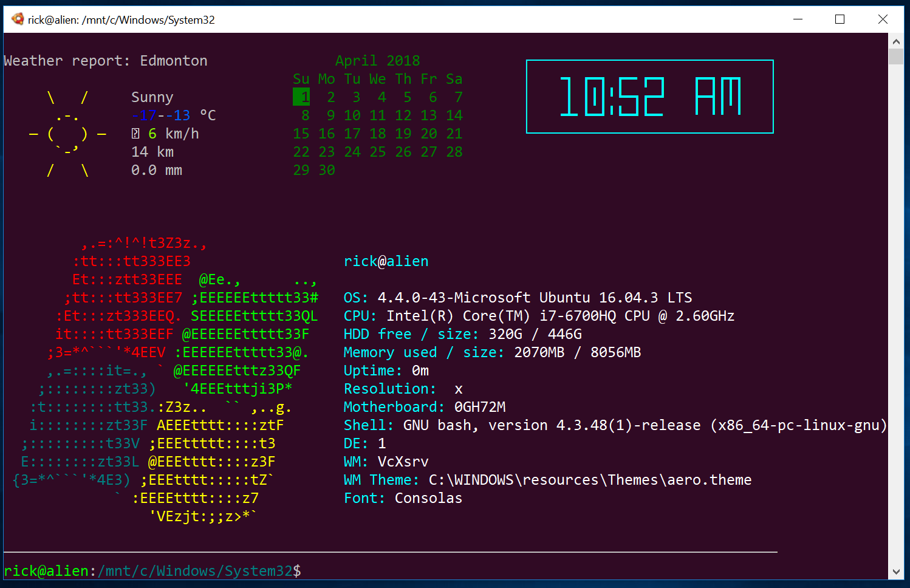This screenshot has height=588, width=910.
Task: Click the 'rick@alien' header above system info
Action: [x=386, y=261]
